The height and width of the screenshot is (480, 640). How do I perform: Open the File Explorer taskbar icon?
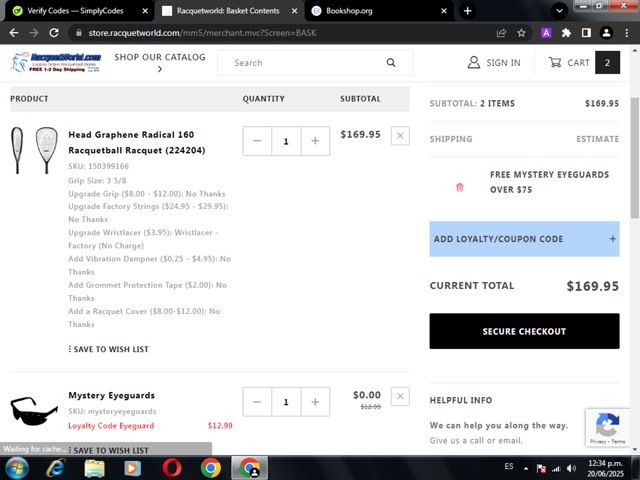point(94,468)
